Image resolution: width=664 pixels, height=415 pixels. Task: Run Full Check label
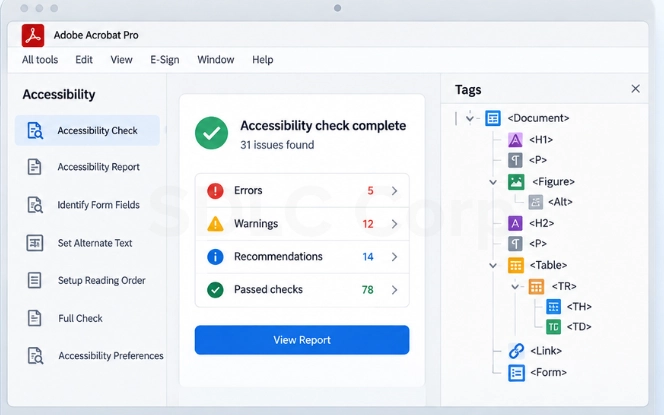pos(80,318)
